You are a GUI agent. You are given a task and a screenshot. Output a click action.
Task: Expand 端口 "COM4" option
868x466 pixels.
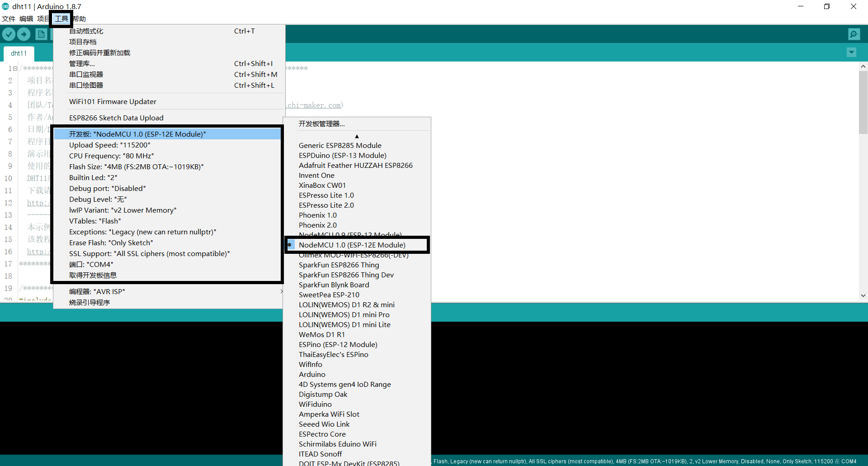pos(167,265)
